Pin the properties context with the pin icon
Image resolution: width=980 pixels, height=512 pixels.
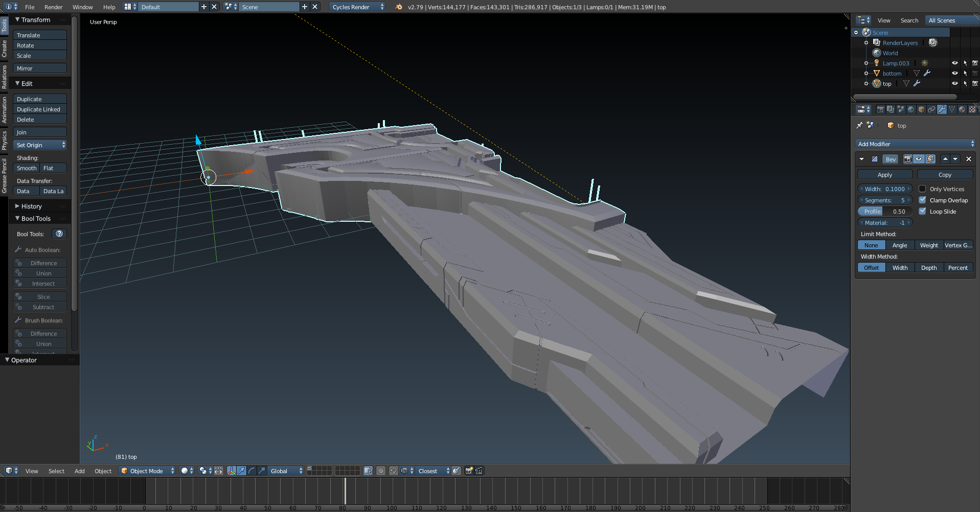pyautogui.click(x=859, y=125)
